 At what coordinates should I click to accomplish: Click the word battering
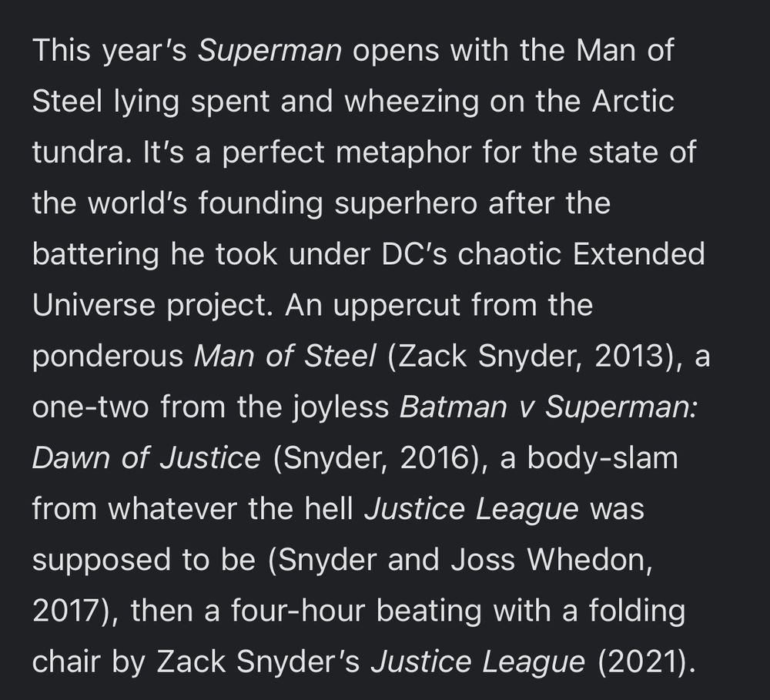95,256
